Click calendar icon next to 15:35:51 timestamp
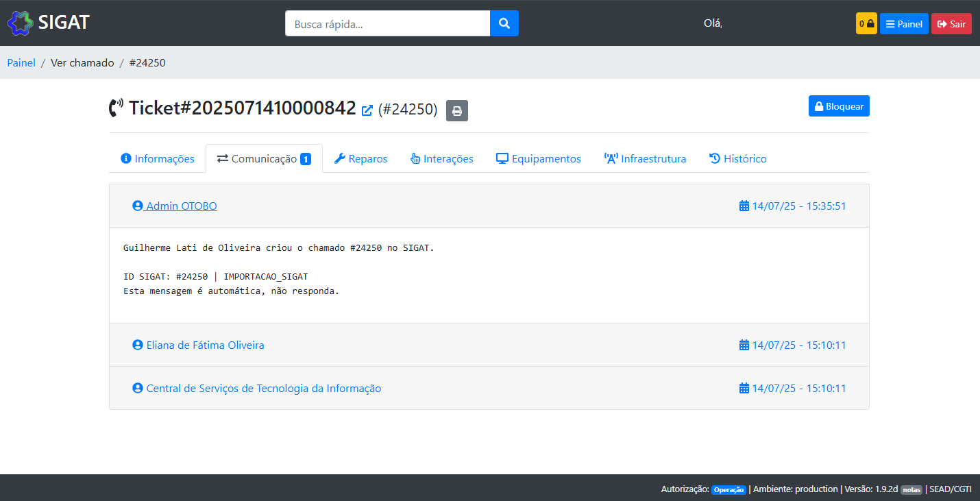This screenshot has width=980, height=501. pyautogui.click(x=744, y=206)
